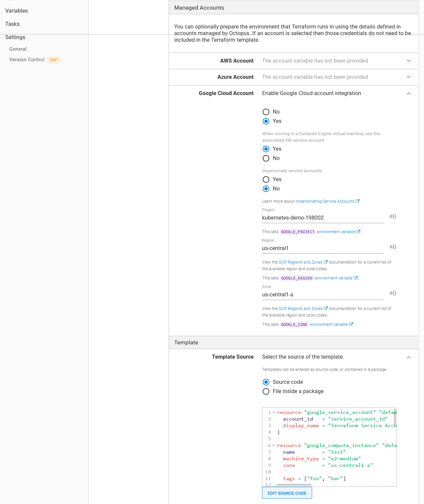Image resolution: width=424 pixels, height=504 pixels.
Task: Go to Variables in sidebar
Action: tap(17, 11)
